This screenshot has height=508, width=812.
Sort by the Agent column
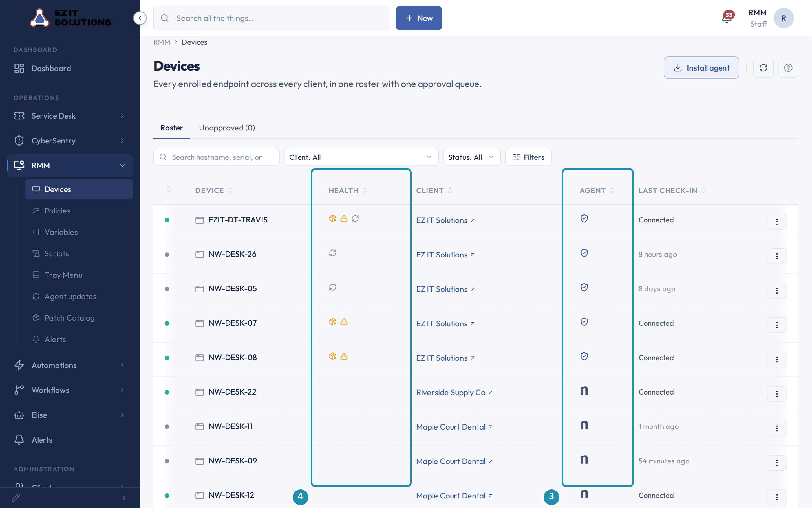tap(597, 190)
